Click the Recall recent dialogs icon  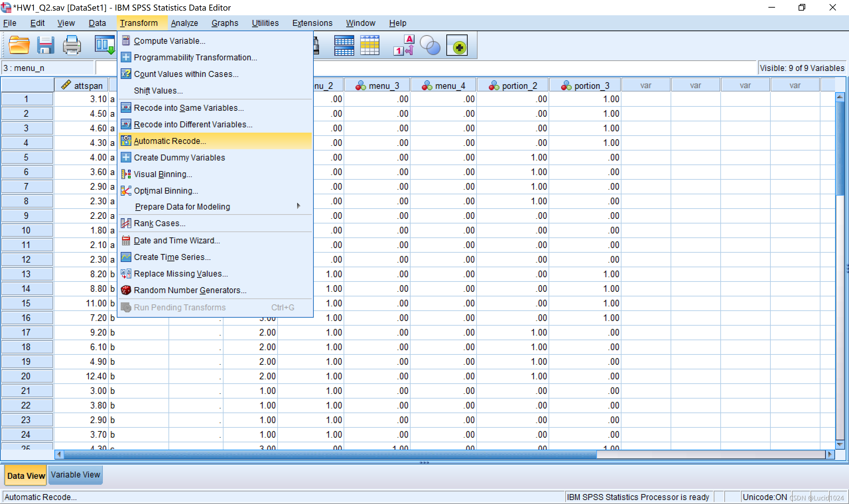pos(104,45)
